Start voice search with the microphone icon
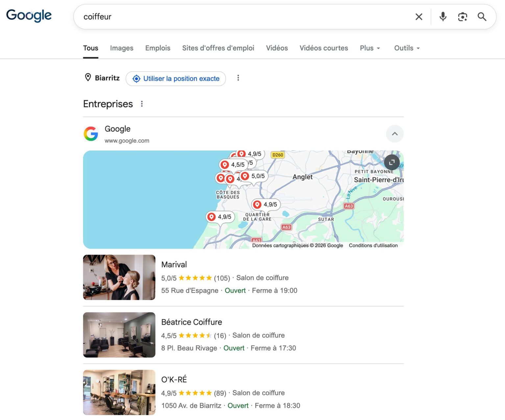Screen dimensions: 505x420 pyautogui.click(x=443, y=17)
